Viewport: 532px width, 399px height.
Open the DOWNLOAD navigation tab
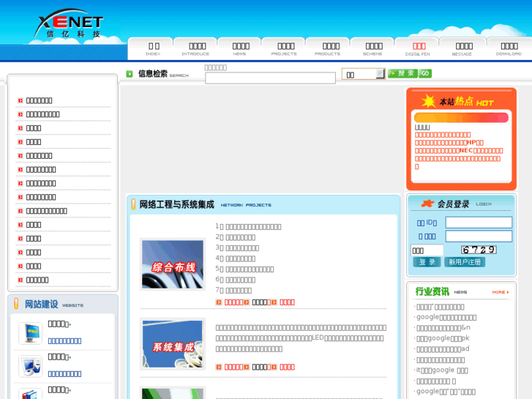(x=509, y=49)
